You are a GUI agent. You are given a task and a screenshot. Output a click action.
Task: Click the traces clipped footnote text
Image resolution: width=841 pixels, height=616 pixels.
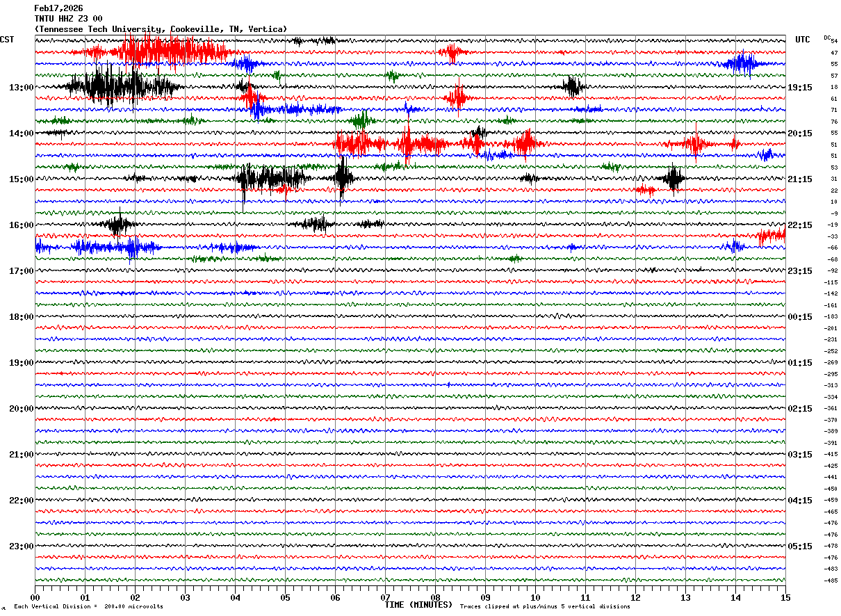[545, 607]
